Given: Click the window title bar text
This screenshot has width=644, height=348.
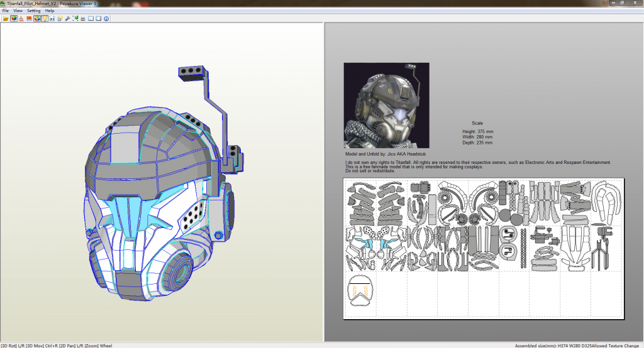Looking at the screenshot, I should (52, 3).
